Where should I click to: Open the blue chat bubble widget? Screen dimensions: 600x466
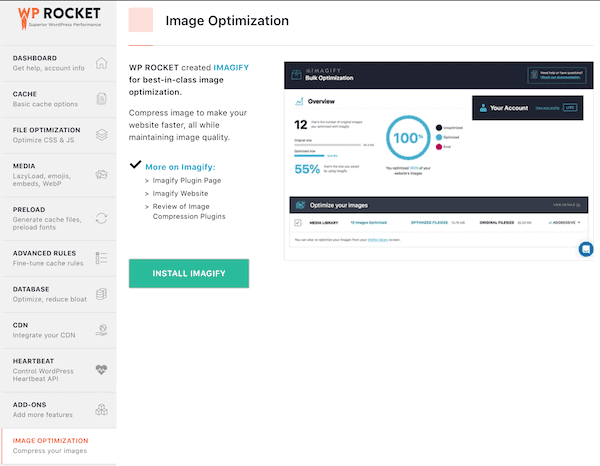tap(585, 249)
